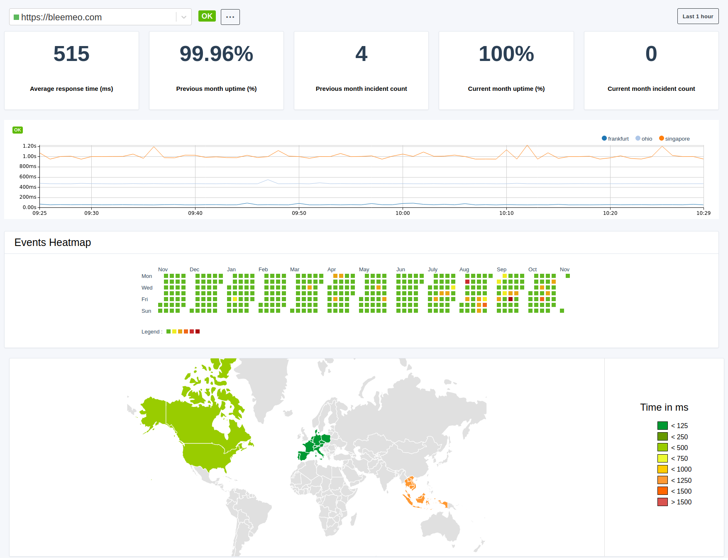Open the "Last 1 hour" time range selector

pos(698,16)
